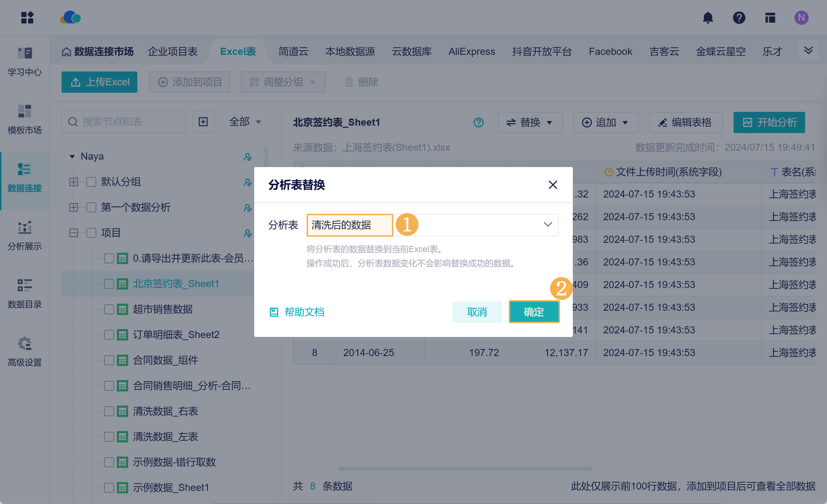Go to 学习中心 in sidebar
Viewport: 827px width, 504px height.
25,62
